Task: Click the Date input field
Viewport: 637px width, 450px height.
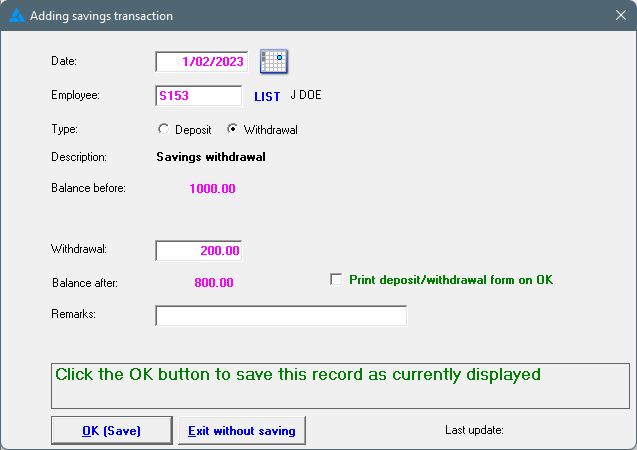Action: 202,62
